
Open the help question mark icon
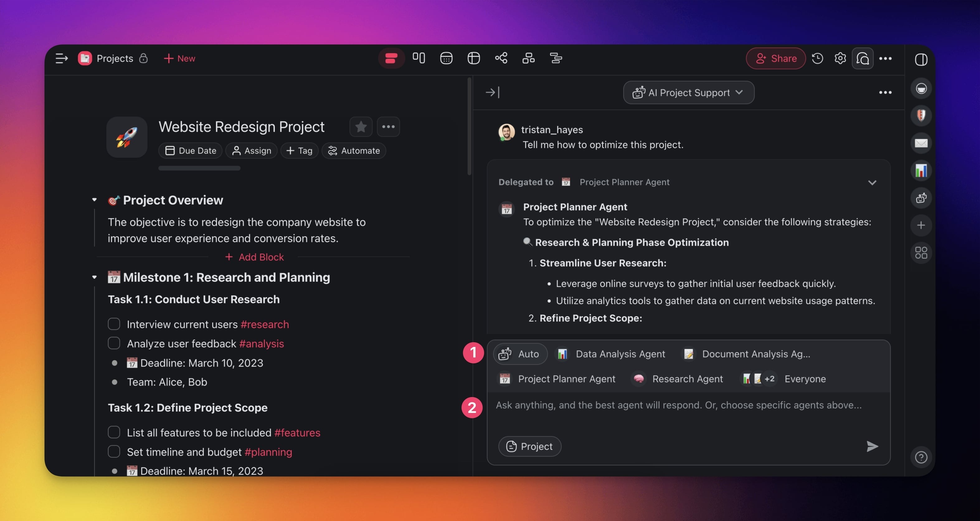[921, 457]
